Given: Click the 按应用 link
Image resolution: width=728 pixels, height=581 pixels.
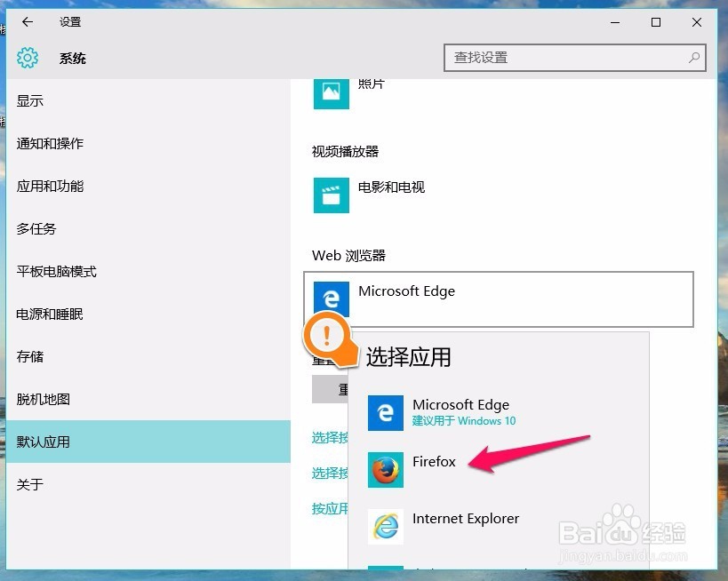Looking at the screenshot, I should pyautogui.click(x=330, y=509).
